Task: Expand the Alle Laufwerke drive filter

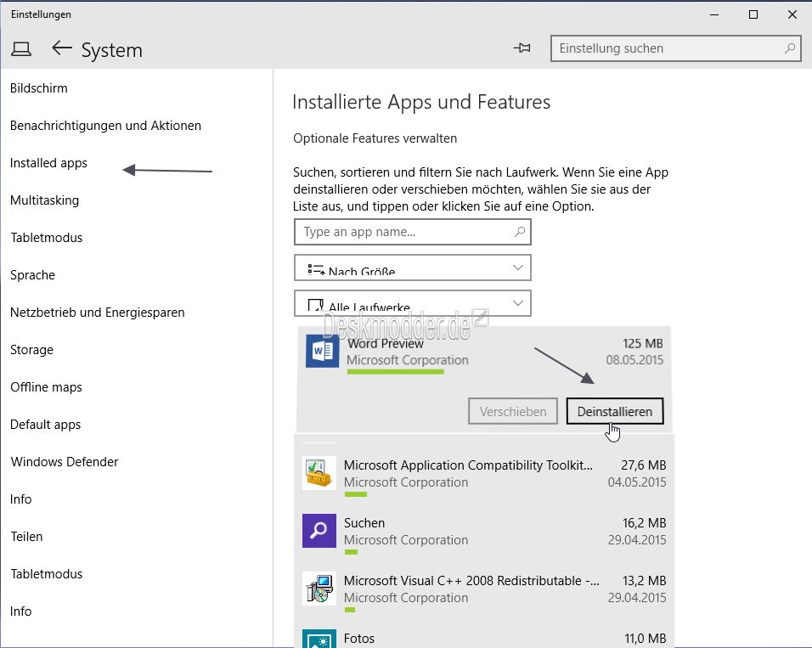Action: (413, 304)
